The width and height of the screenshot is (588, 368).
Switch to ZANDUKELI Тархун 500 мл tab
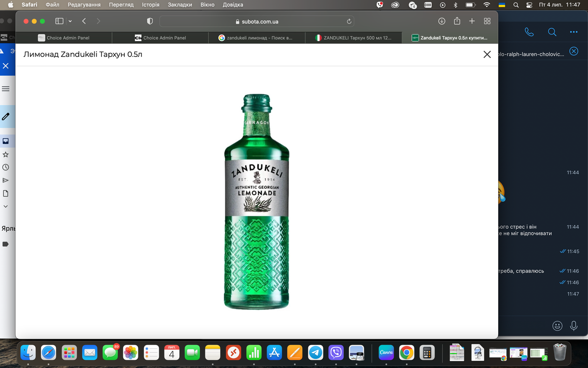click(x=353, y=38)
